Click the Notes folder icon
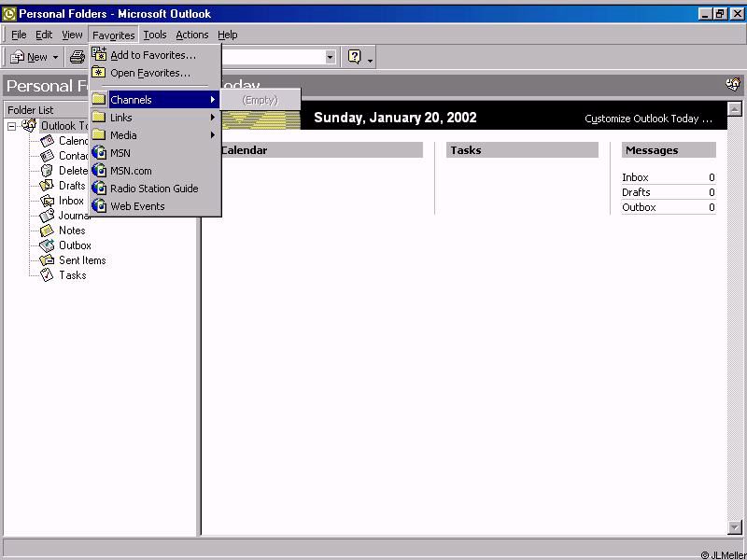Image resolution: width=747 pixels, height=560 pixels. 47,231
